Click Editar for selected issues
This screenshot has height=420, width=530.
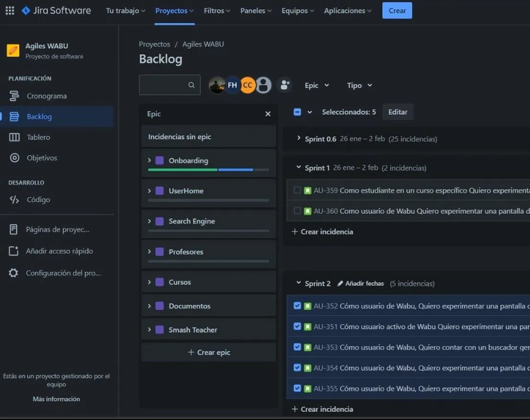[398, 112]
